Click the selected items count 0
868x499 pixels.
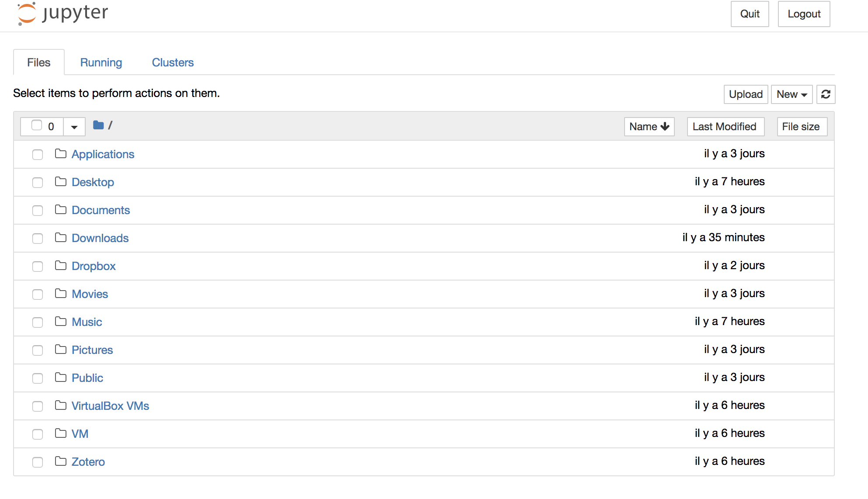[51, 127]
